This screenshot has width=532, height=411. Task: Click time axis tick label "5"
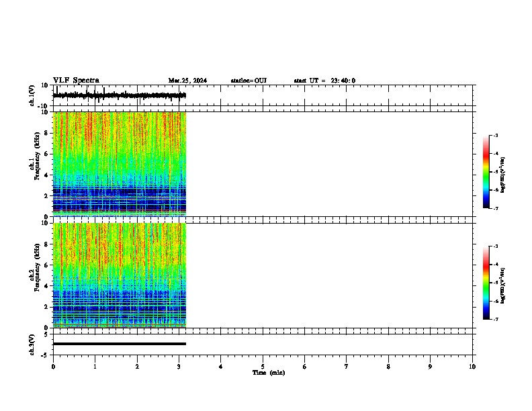(263, 367)
